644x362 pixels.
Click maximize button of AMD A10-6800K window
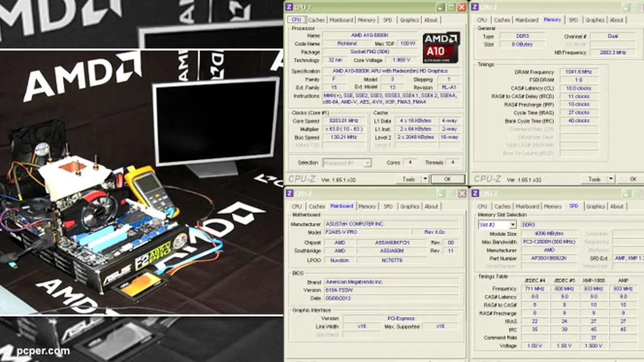point(451,7)
